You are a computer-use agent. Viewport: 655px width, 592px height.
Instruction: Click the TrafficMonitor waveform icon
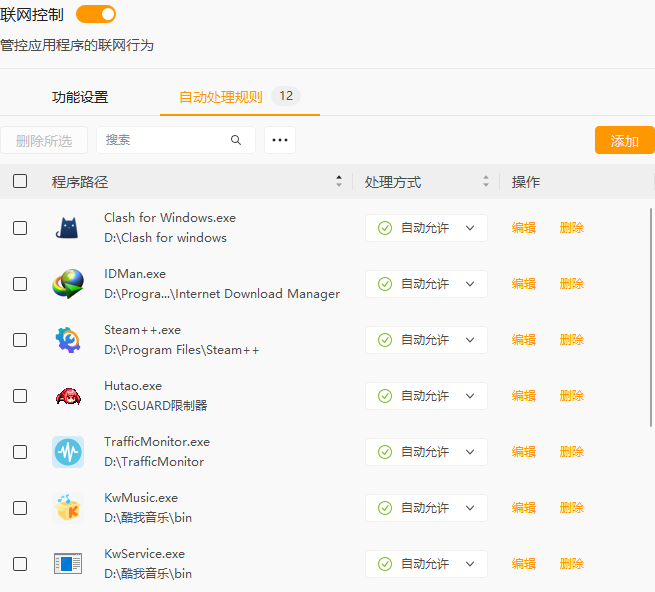point(68,452)
